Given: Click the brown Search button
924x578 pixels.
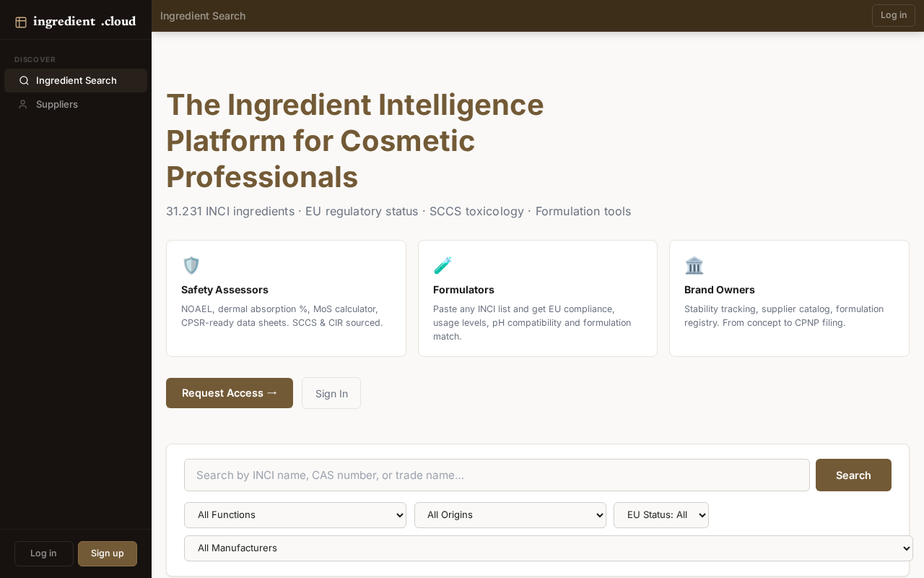Looking at the screenshot, I should 853,475.
